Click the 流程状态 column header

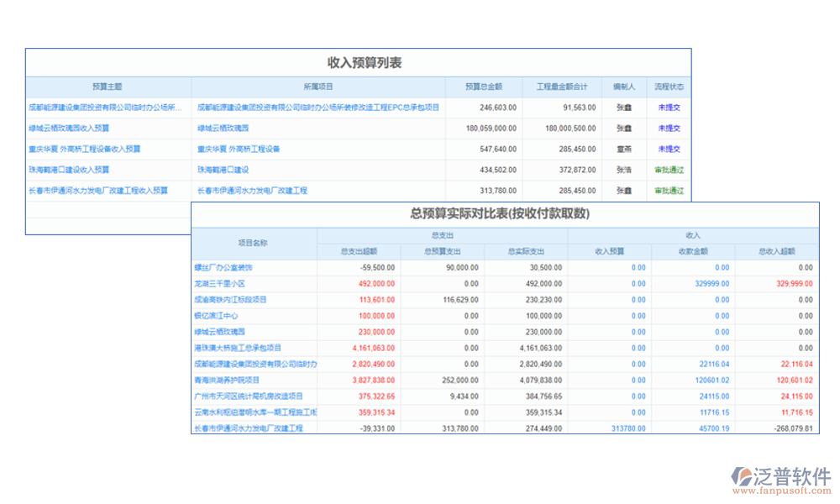[x=669, y=87]
